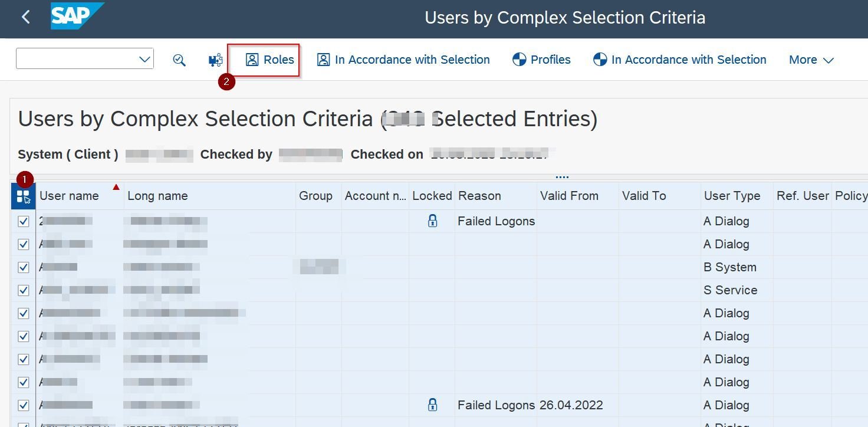Click first In Accordance with Selection button
This screenshot has height=427, width=868.
pos(403,60)
